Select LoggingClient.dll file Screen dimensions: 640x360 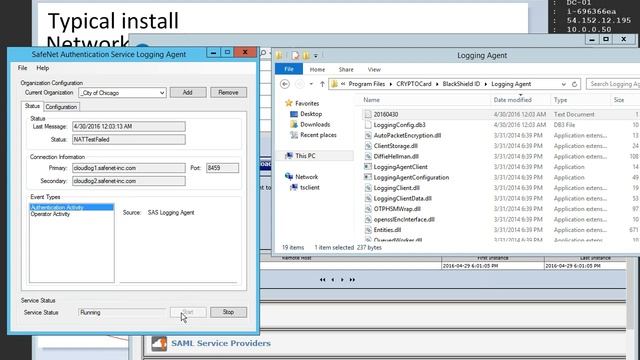396,188
